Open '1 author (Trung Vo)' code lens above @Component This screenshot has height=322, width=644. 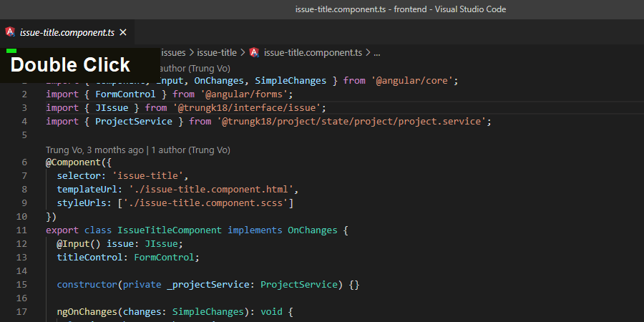point(190,150)
